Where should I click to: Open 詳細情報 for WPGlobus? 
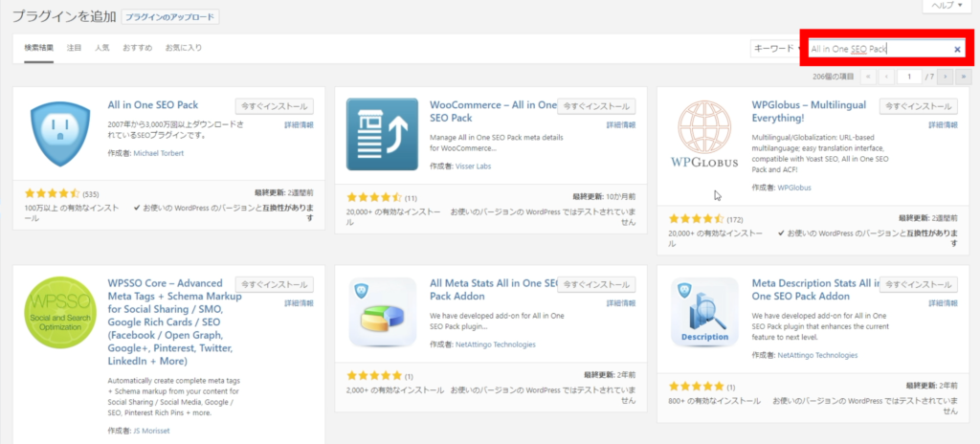(943, 125)
